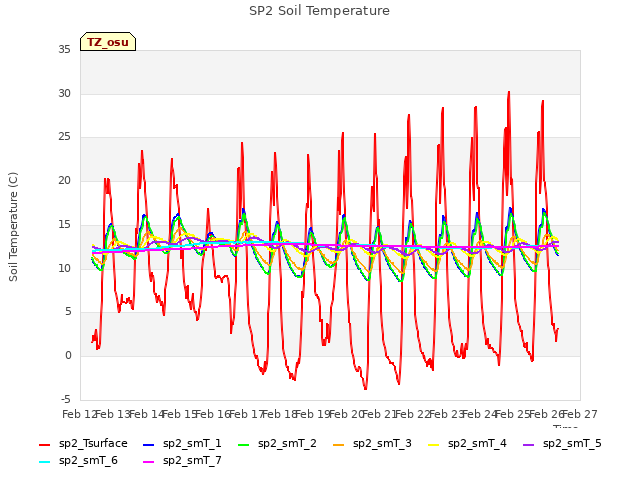Click the chart title SP2 Soil Temperature
Image resolution: width=640 pixels, height=480 pixels.
point(319,11)
